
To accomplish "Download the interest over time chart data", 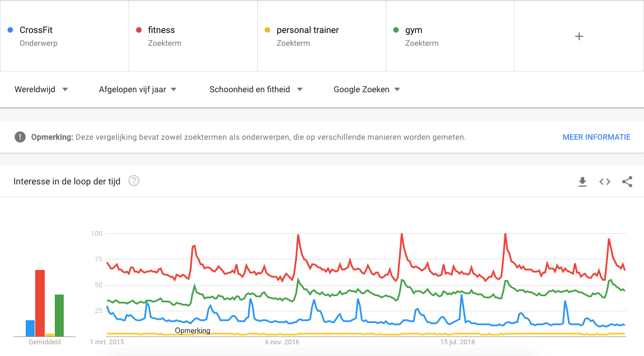I will (x=583, y=182).
